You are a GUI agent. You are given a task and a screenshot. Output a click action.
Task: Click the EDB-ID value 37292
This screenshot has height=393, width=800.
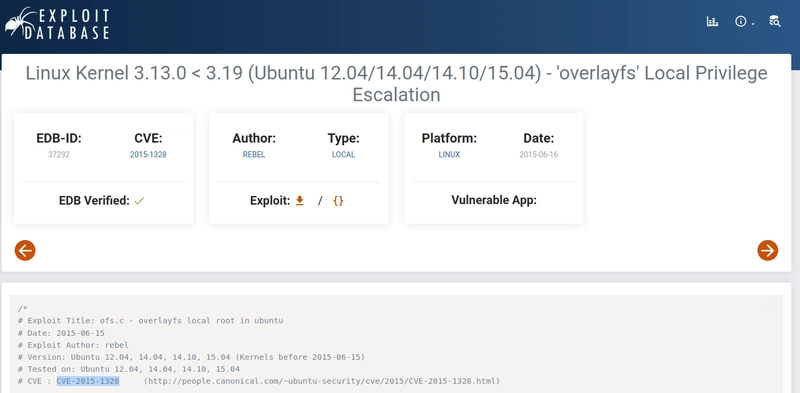coord(59,155)
